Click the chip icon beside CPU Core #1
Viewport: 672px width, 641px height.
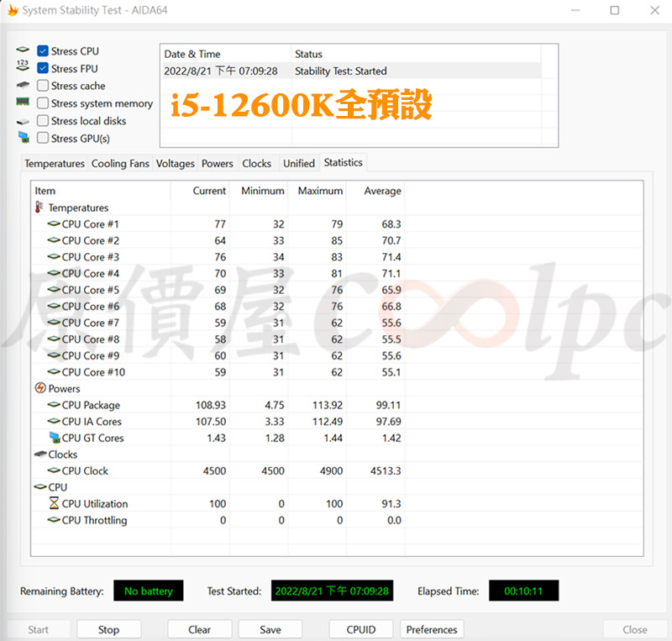pyautogui.click(x=54, y=223)
